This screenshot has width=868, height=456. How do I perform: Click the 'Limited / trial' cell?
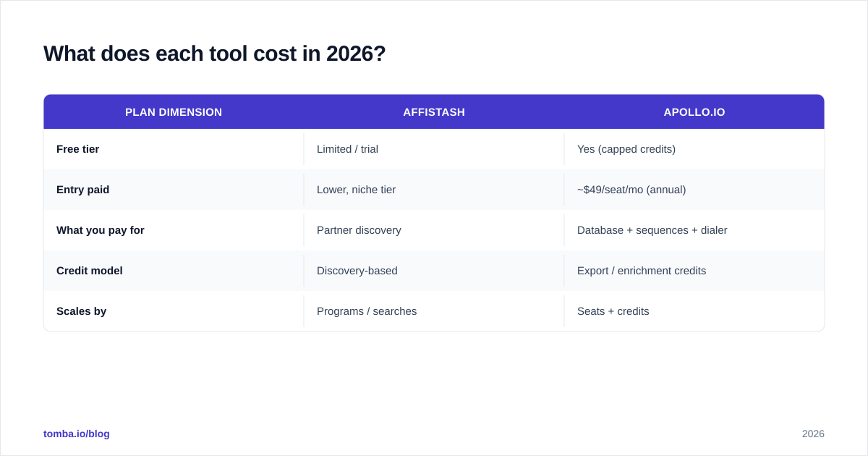tap(434, 149)
